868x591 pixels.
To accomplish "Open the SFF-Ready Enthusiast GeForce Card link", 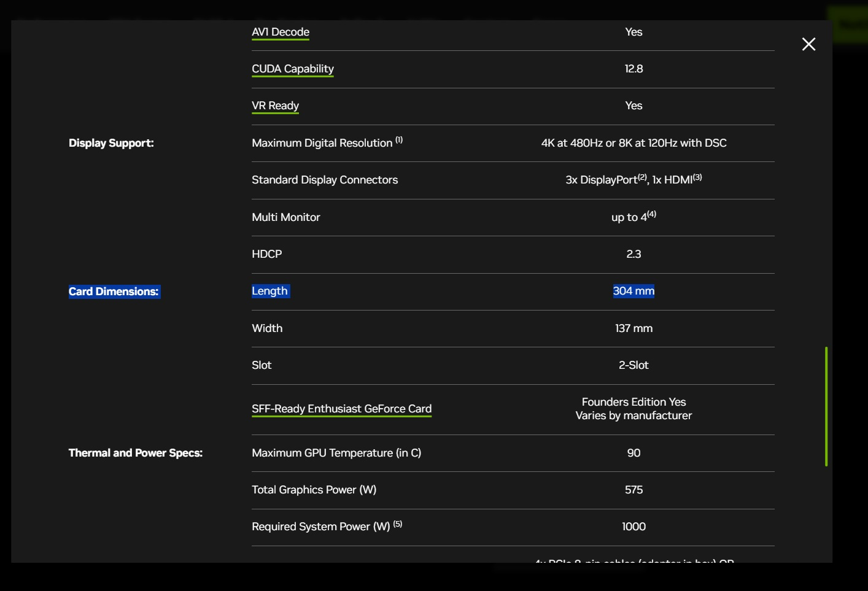I will 341,409.
